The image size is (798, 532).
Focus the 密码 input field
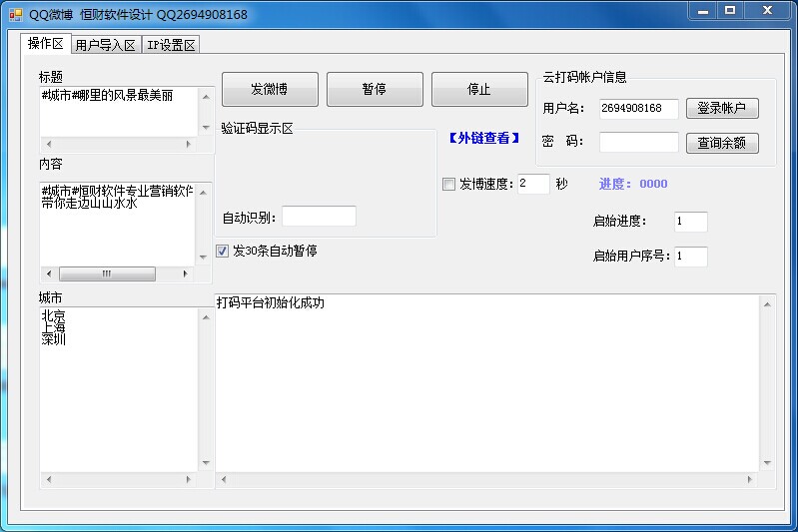tap(639, 142)
